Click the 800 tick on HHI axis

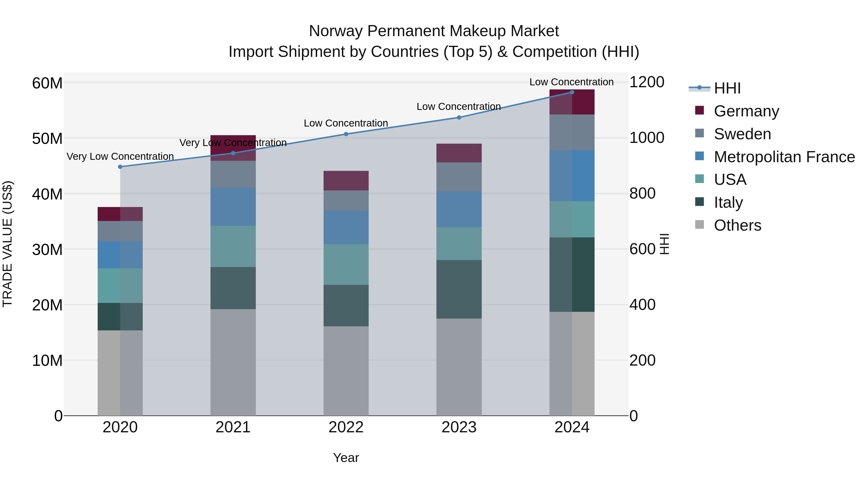(x=643, y=193)
